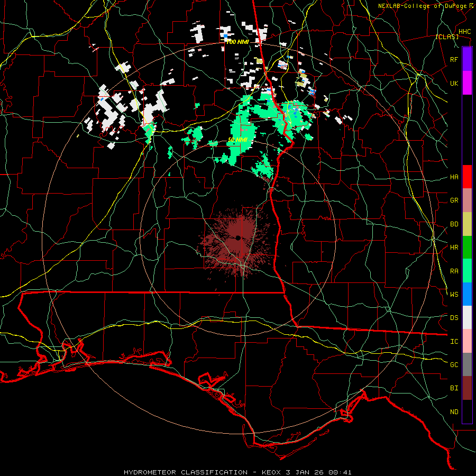Click the RF legend label
The width and height of the screenshot is (476, 476).
click(x=454, y=59)
